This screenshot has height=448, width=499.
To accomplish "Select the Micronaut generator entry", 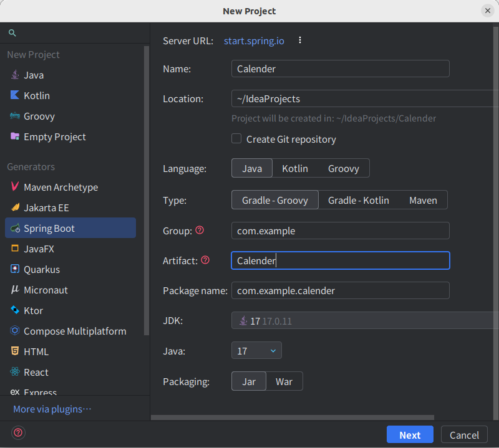I will (x=70, y=290).
